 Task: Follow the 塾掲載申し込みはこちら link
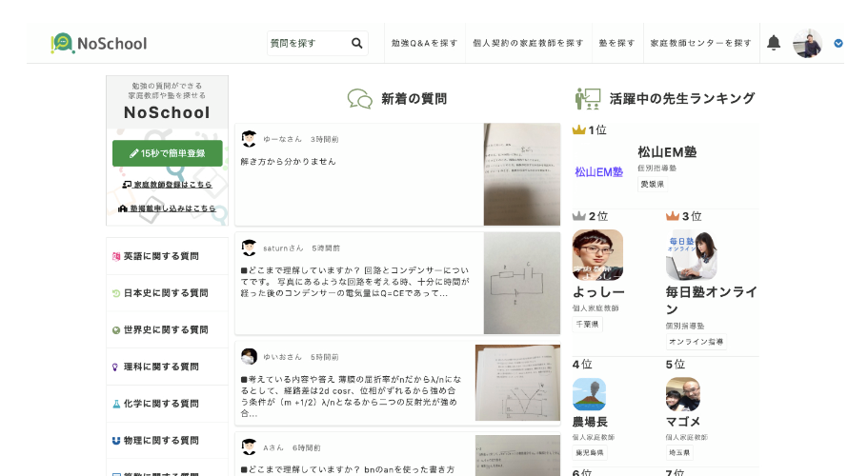(x=167, y=208)
